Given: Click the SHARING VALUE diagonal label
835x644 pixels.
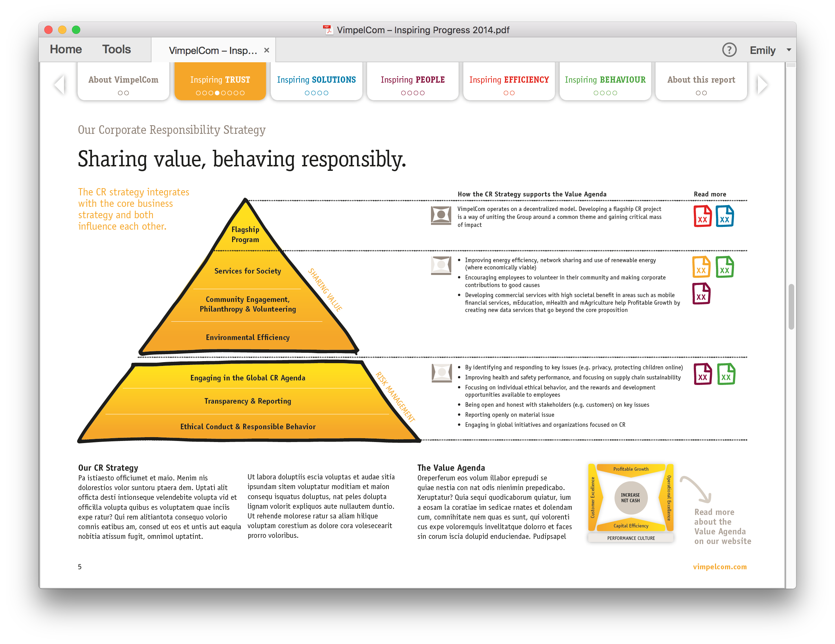Looking at the screenshot, I should [325, 290].
